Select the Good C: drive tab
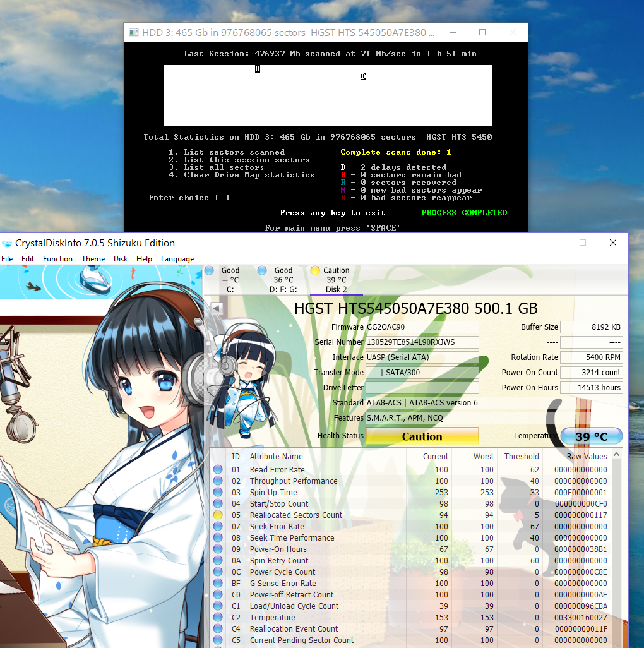Screen dimensions: 644x648 (x=230, y=280)
